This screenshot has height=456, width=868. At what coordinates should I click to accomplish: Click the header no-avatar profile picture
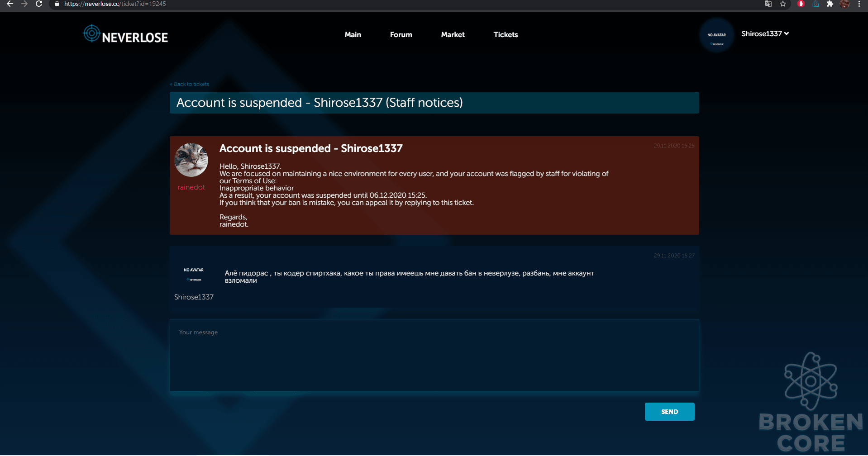(716, 35)
